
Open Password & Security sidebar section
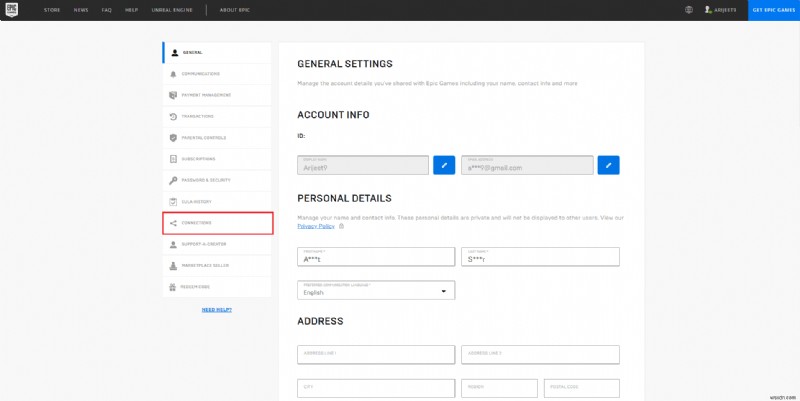[x=216, y=180]
